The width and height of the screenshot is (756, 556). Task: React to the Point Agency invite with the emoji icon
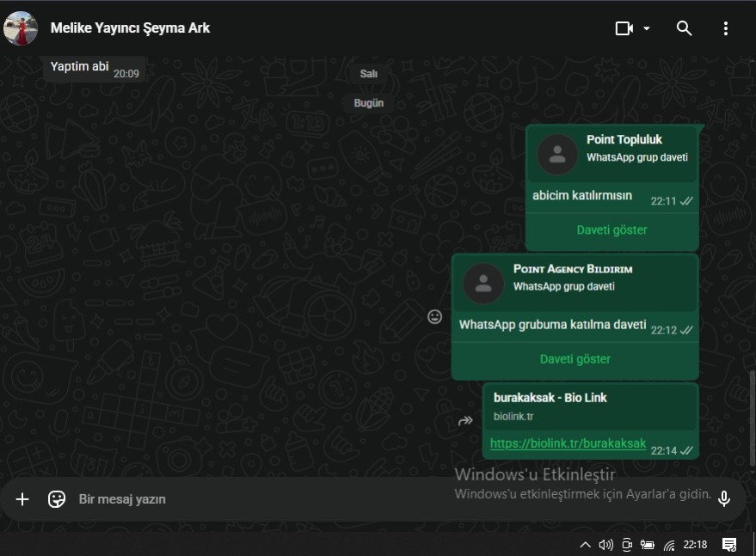click(x=434, y=316)
